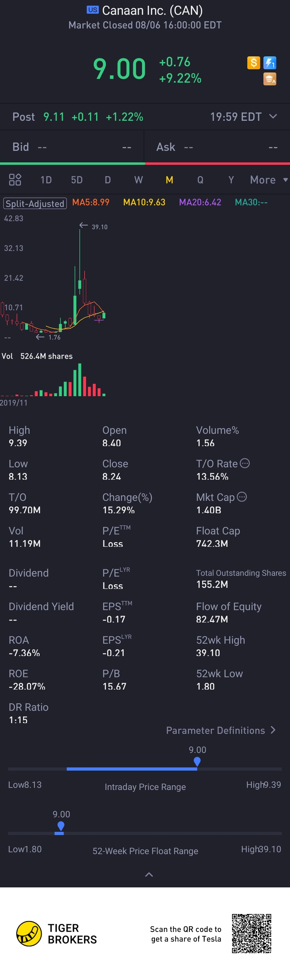The width and height of the screenshot is (290, 980).
Task: Collapse the stock details panel
Action: 149,875
